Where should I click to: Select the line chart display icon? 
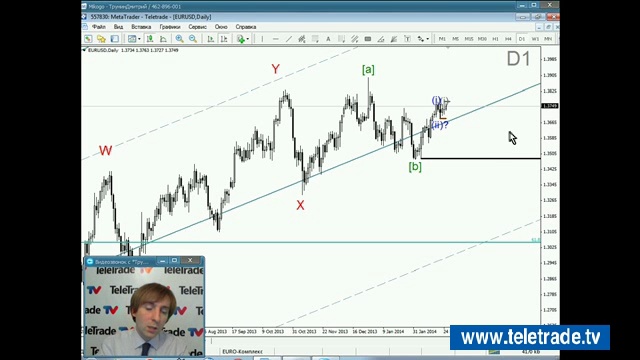pyautogui.click(x=163, y=39)
